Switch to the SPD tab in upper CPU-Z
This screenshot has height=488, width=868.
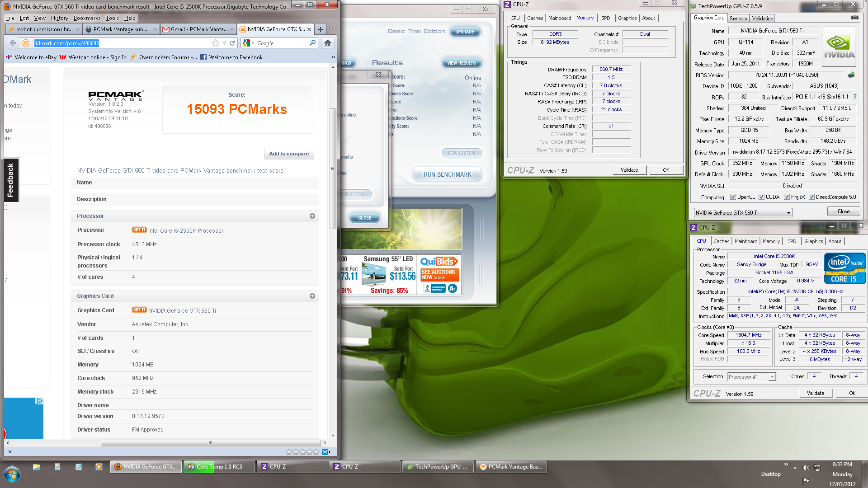[x=605, y=18]
